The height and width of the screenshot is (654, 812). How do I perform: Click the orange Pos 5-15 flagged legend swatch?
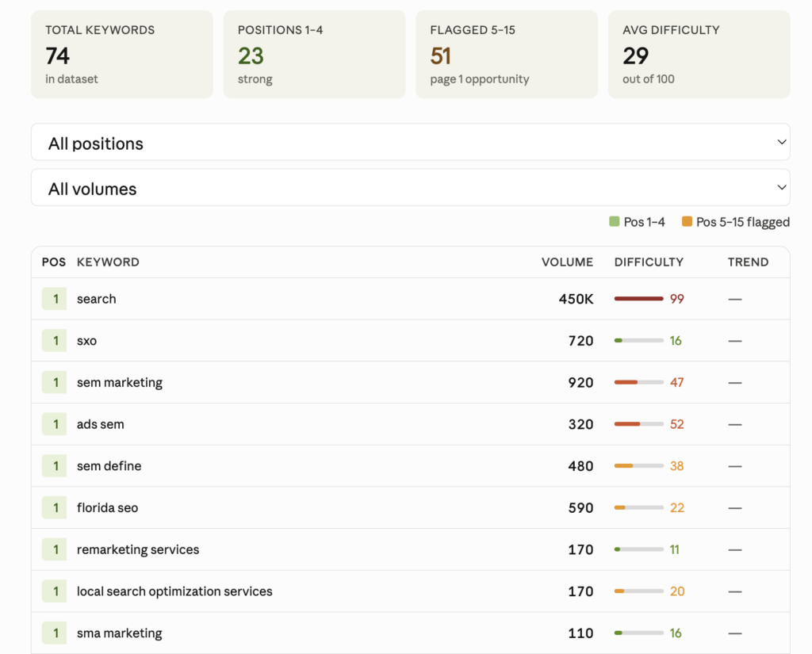pos(687,222)
